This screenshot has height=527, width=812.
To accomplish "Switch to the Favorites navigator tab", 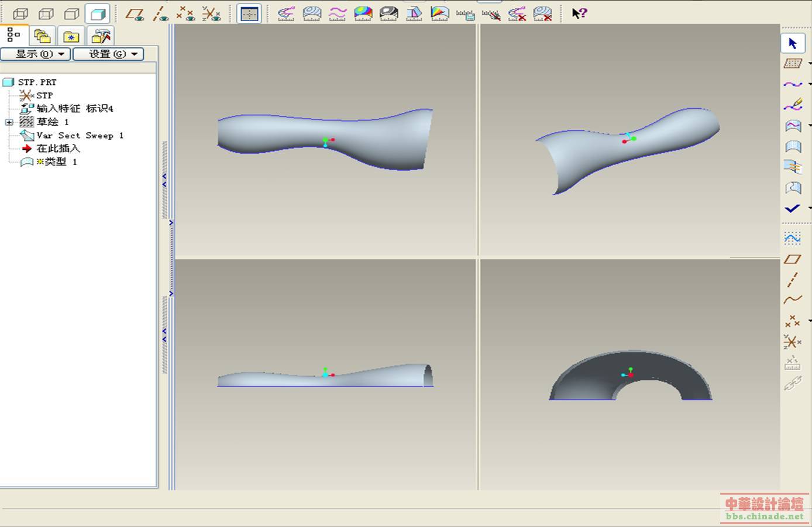I will pos(71,36).
